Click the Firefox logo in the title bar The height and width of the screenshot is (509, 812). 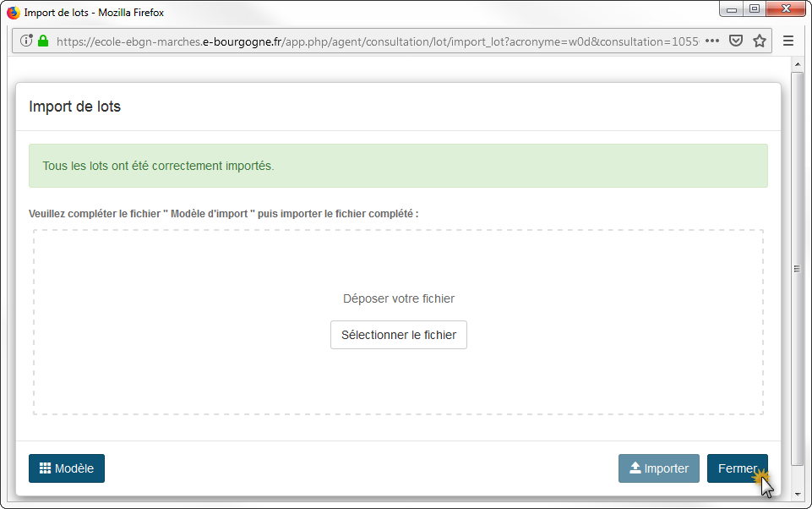14,13
